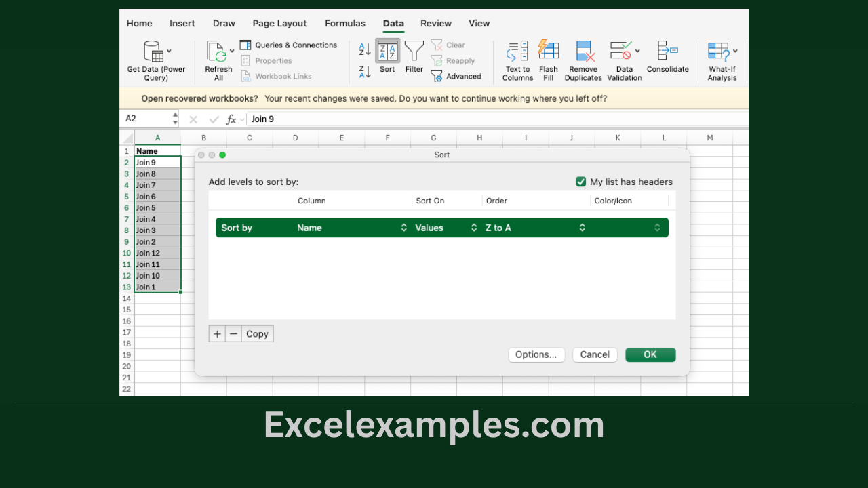Open the Sort On Values dropdown

(446, 228)
